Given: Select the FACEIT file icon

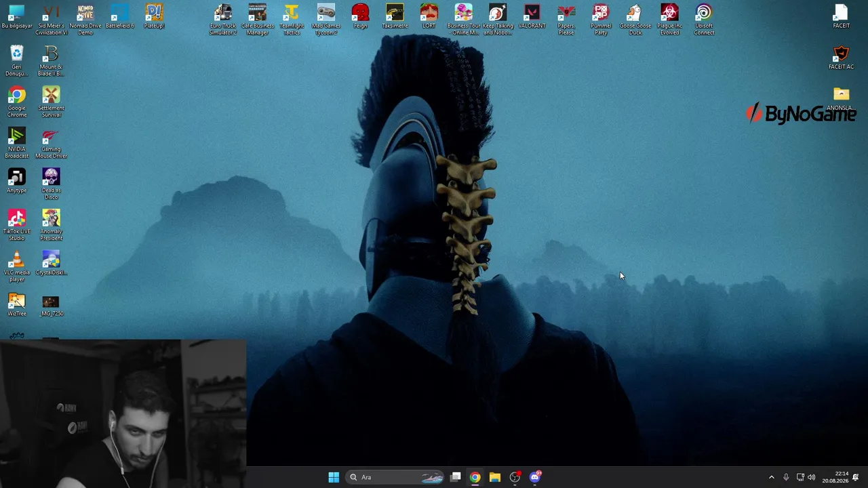Looking at the screenshot, I should click(x=841, y=18).
